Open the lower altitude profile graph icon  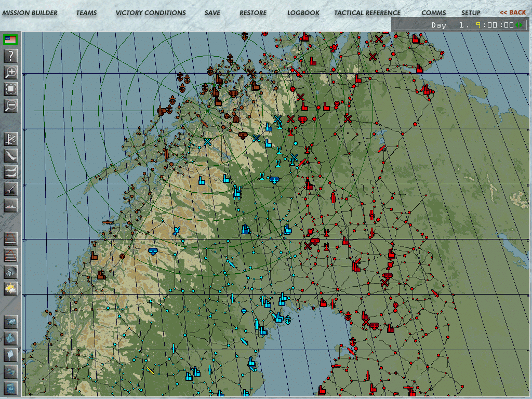pyautogui.click(x=10, y=255)
